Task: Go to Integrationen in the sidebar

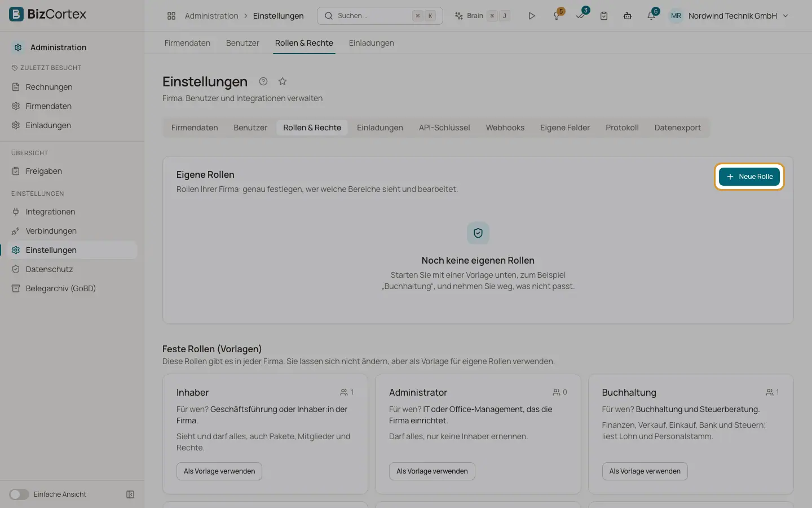Action: coord(73,212)
